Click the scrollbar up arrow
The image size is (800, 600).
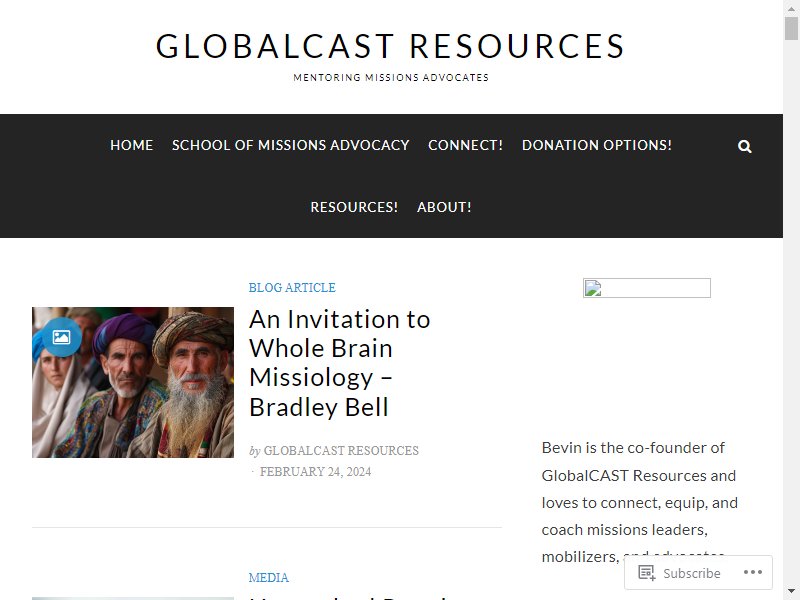pyautogui.click(x=791, y=7)
